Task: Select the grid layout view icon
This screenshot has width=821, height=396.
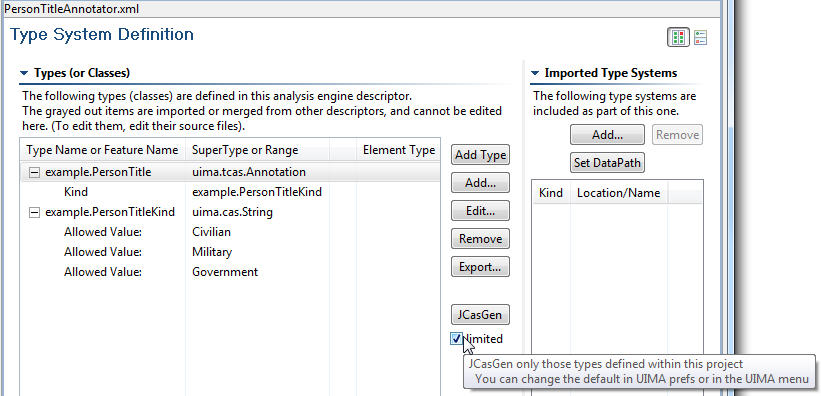Action: tap(678, 38)
